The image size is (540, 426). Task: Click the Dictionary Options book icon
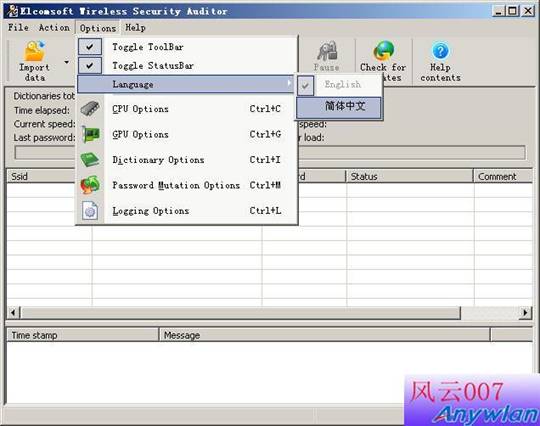[x=90, y=160]
